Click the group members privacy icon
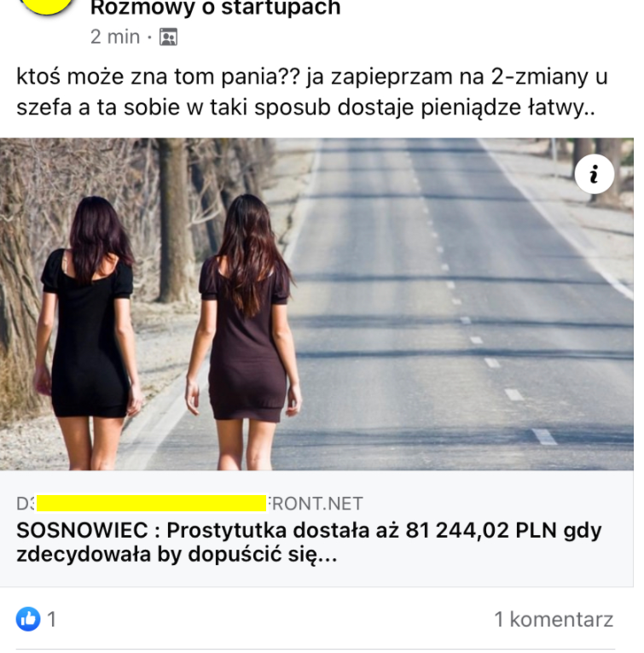The image size is (644, 653). point(169,37)
